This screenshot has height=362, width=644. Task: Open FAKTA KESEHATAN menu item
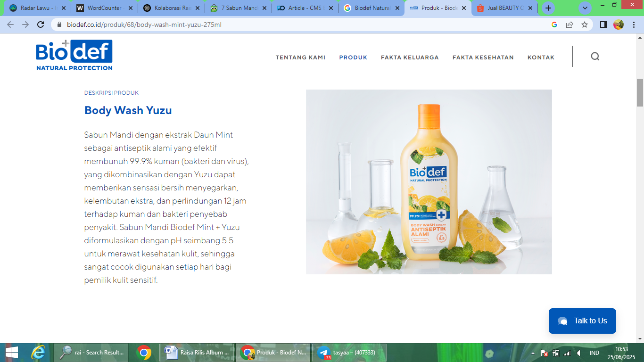[483, 58]
